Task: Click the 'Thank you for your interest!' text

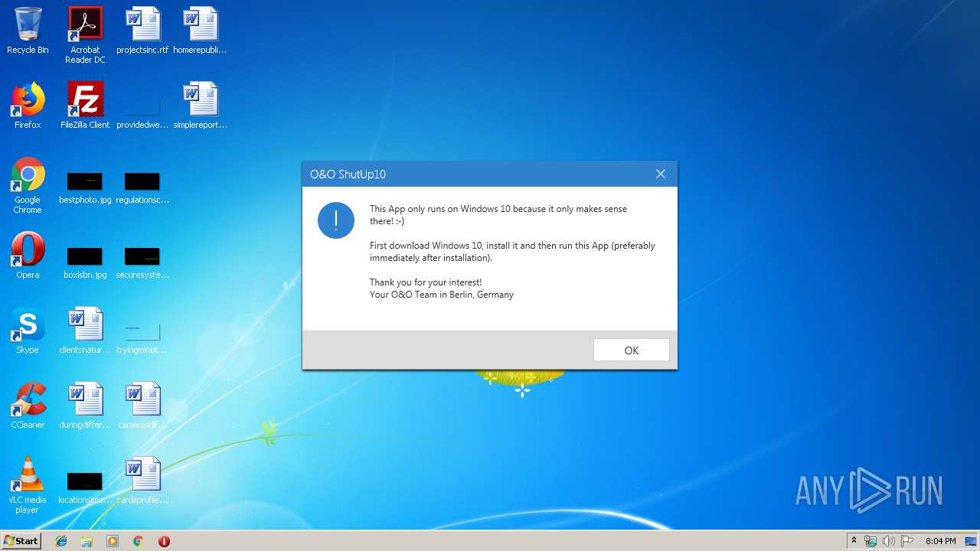Action: tap(426, 282)
